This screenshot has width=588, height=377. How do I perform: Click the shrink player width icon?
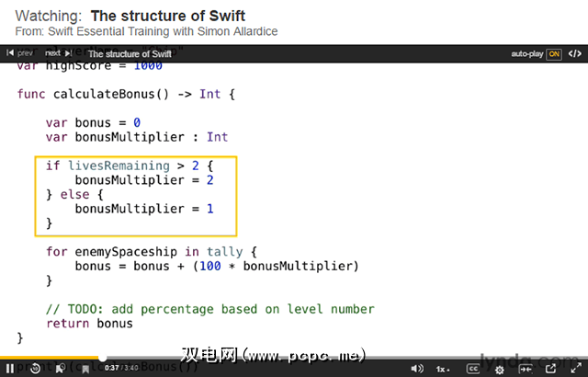point(526,369)
